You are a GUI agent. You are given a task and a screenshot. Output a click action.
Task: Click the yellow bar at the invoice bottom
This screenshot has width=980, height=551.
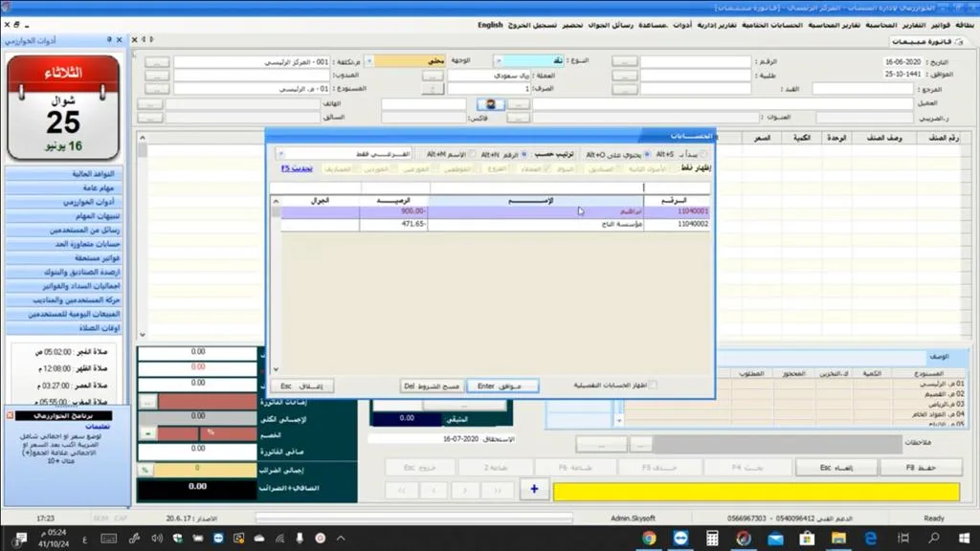point(756,492)
